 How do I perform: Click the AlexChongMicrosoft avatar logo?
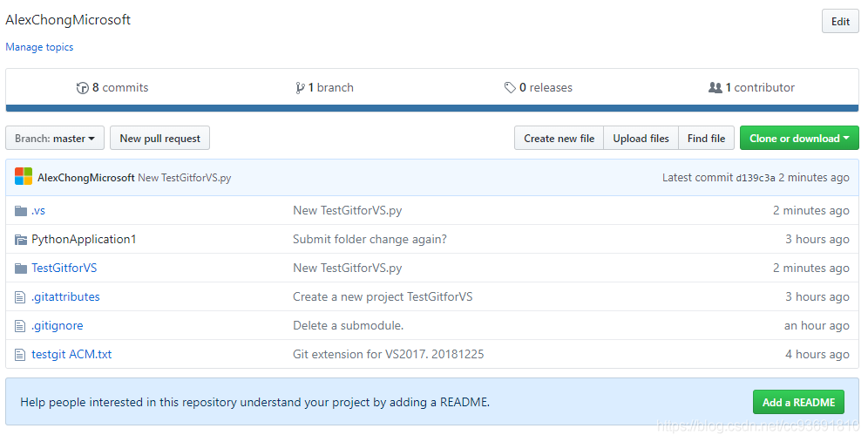pyautogui.click(x=24, y=177)
